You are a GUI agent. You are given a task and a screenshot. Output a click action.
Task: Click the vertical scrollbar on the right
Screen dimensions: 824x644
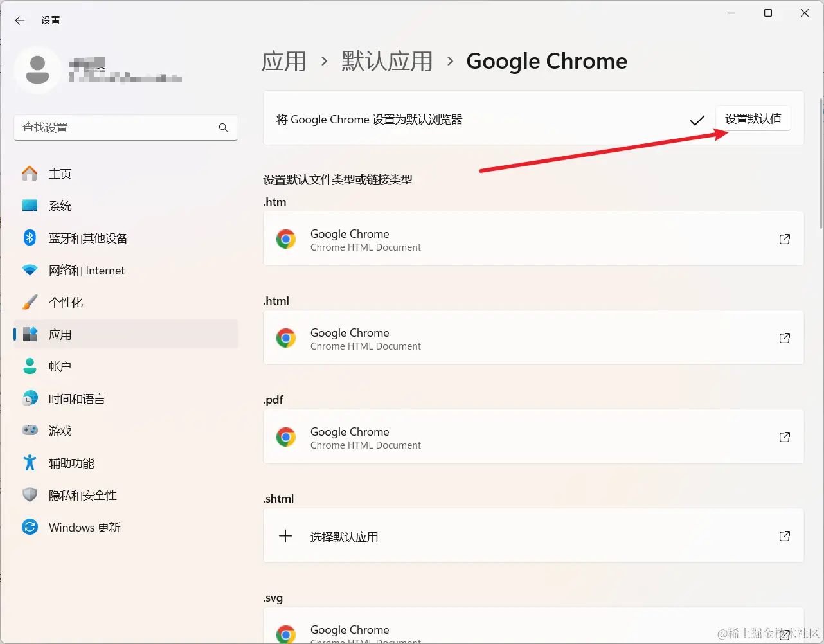click(821, 164)
